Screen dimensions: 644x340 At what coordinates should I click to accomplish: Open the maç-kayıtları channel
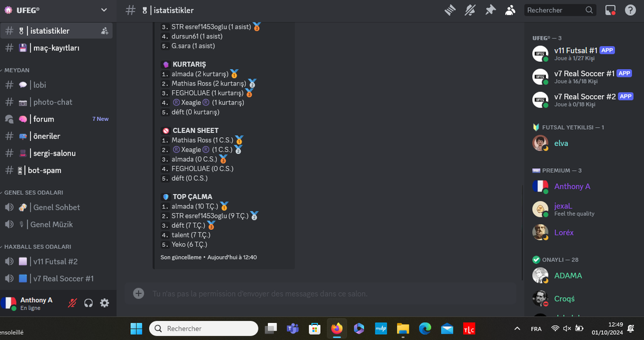57,48
